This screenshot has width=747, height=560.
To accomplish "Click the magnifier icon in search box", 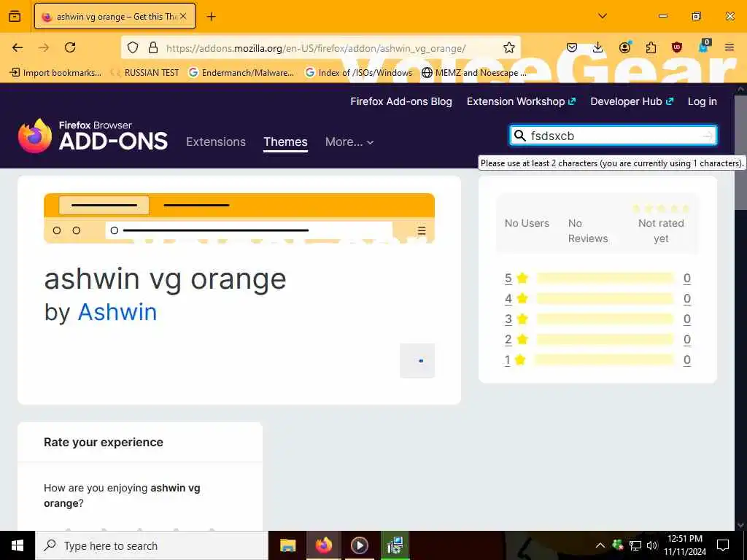I will pos(519,136).
